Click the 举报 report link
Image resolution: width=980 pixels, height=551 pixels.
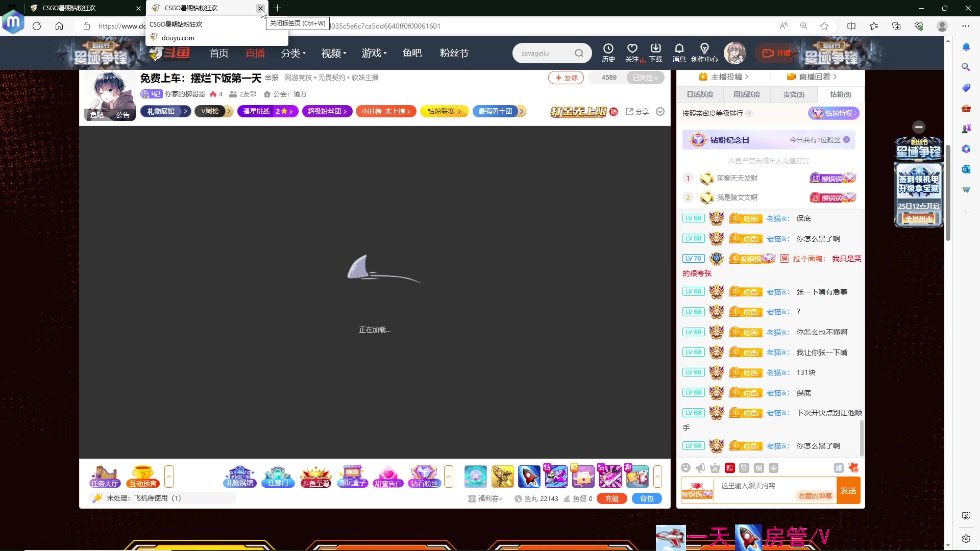coord(272,78)
